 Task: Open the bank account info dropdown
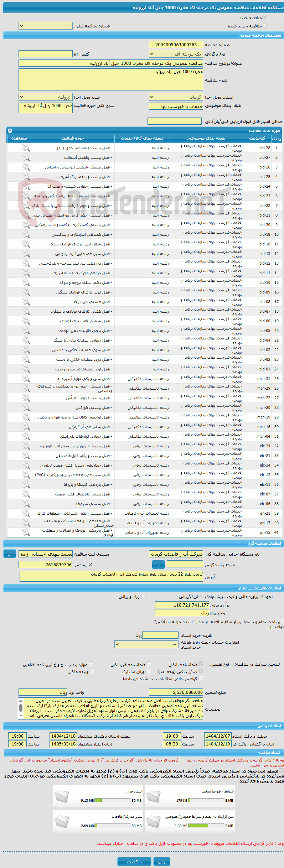[146, 644]
